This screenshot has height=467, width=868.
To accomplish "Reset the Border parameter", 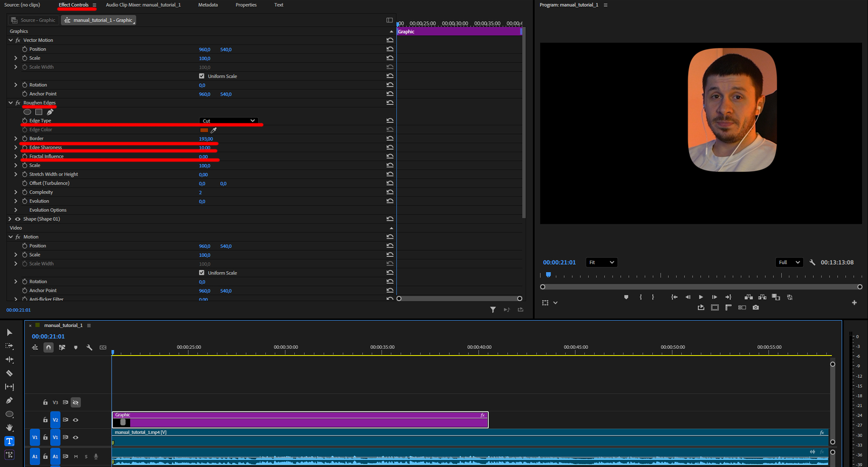I will 390,138.
